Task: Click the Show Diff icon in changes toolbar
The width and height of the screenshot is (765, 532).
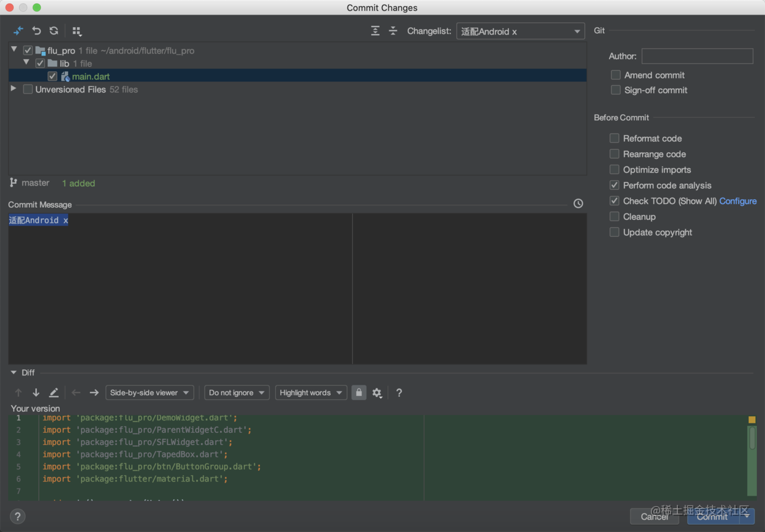Action: tap(19, 31)
